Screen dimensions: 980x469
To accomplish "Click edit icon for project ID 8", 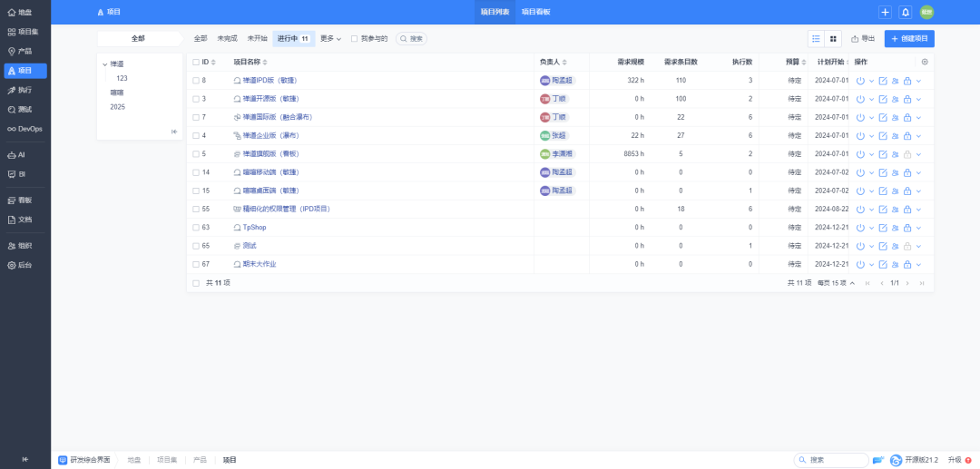I will 883,81.
